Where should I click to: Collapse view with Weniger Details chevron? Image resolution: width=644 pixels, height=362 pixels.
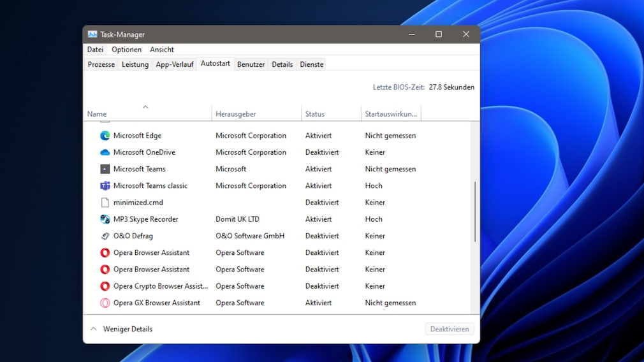tap(94, 329)
